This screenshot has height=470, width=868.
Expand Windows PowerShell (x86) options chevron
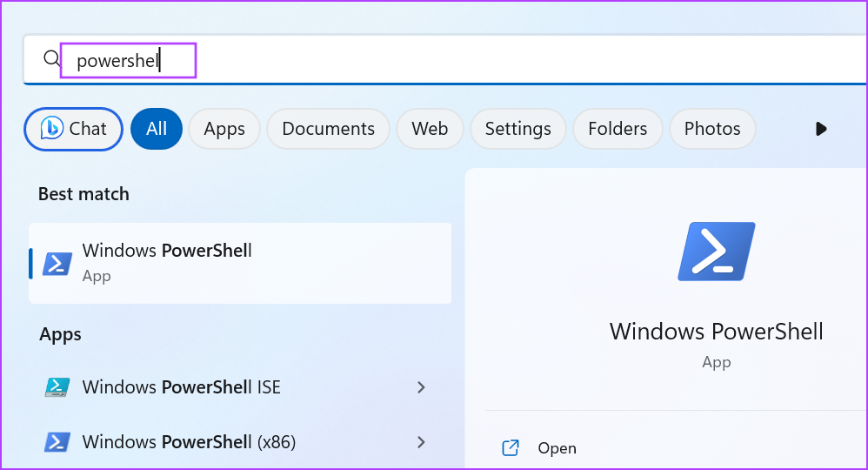coord(421,442)
